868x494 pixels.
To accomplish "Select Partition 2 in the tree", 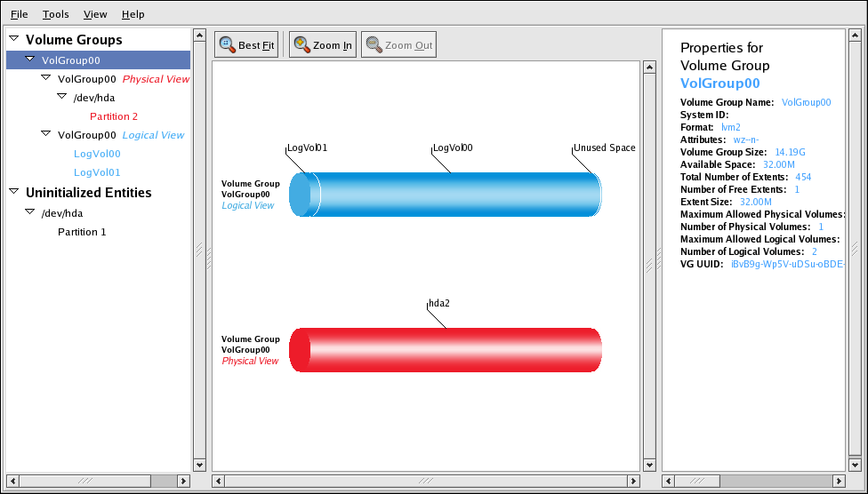I will pos(114,116).
